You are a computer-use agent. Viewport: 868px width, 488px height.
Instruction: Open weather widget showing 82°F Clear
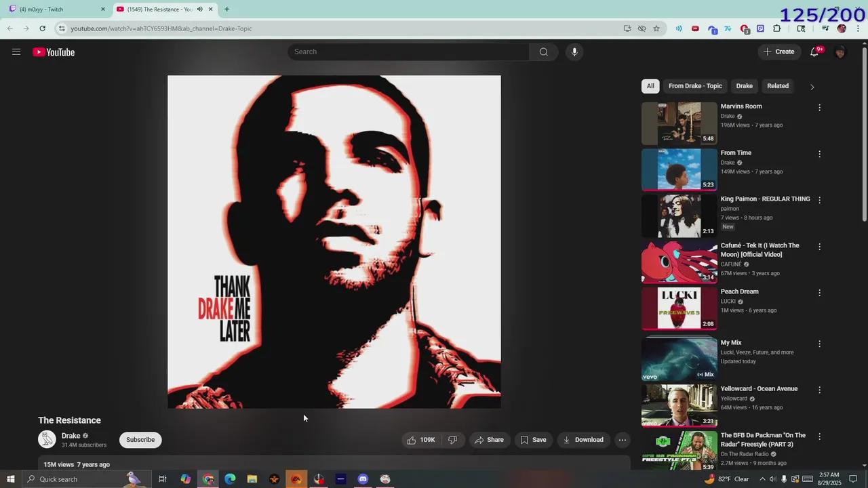click(726, 479)
